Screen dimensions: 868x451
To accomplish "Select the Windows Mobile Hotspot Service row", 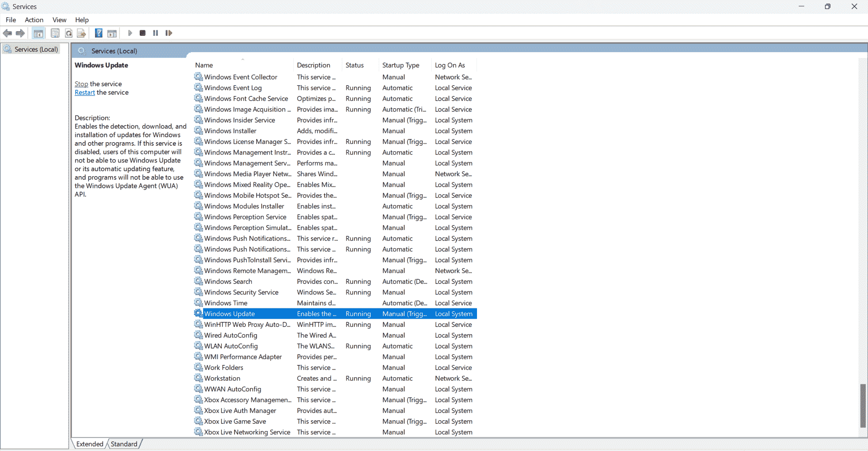I will [335, 195].
